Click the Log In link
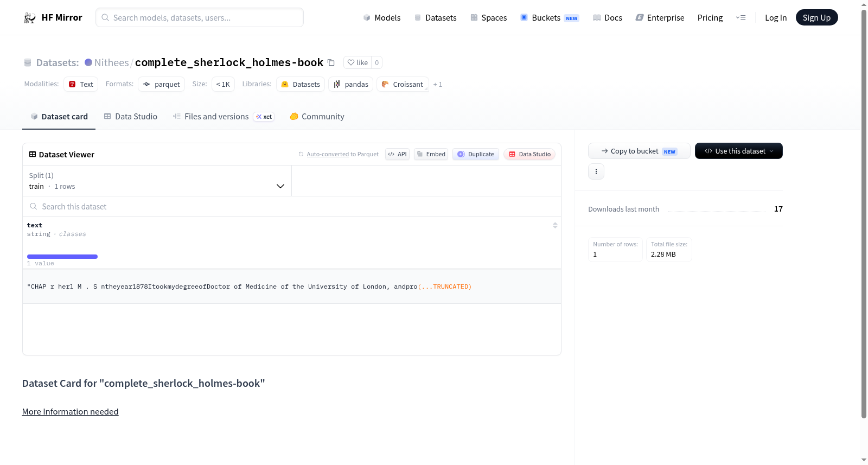This screenshot has width=868, height=465. tap(776, 18)
